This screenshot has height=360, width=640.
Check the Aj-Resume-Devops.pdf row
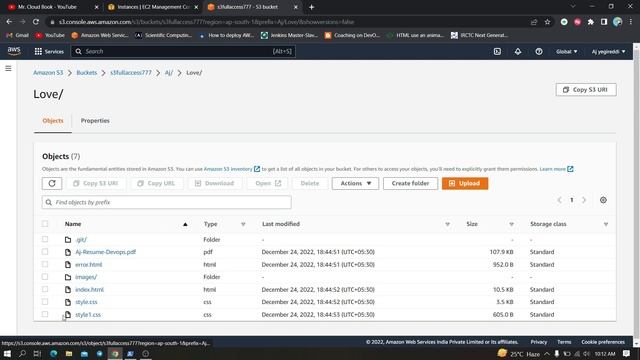tap(45, 252)
